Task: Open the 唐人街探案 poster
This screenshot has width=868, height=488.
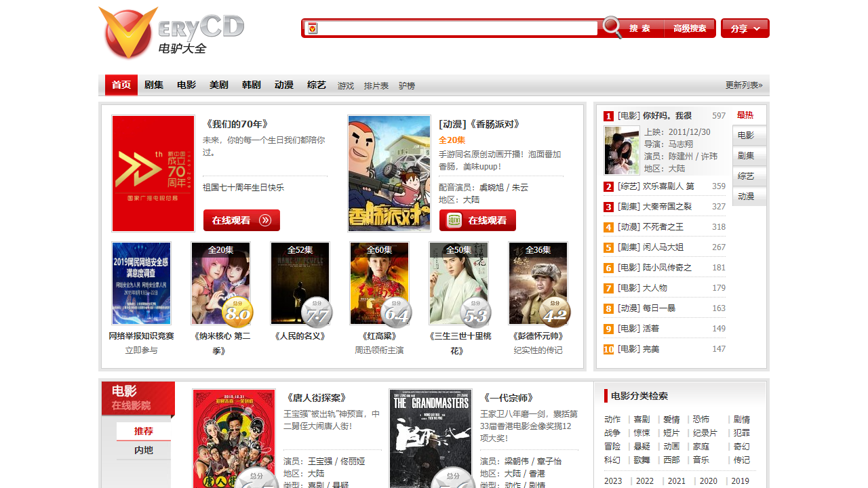Action: (x=234, y=439)
